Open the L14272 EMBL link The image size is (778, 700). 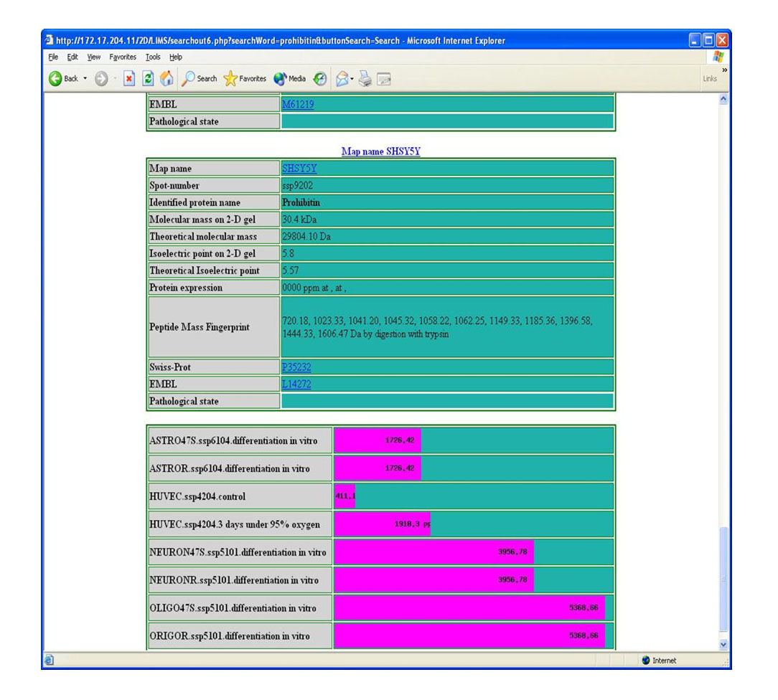[296, 384]
